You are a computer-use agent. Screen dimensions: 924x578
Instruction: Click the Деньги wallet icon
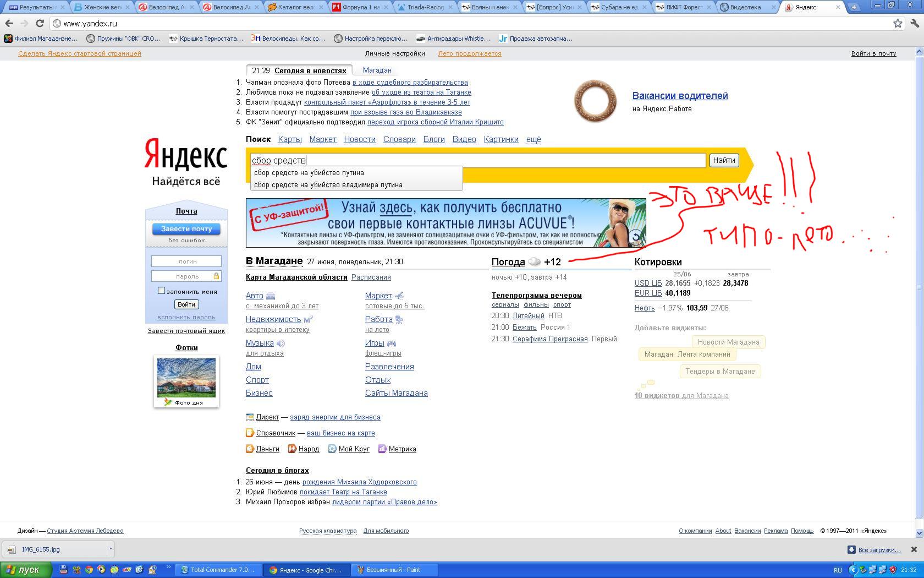(x=250, y=449)
